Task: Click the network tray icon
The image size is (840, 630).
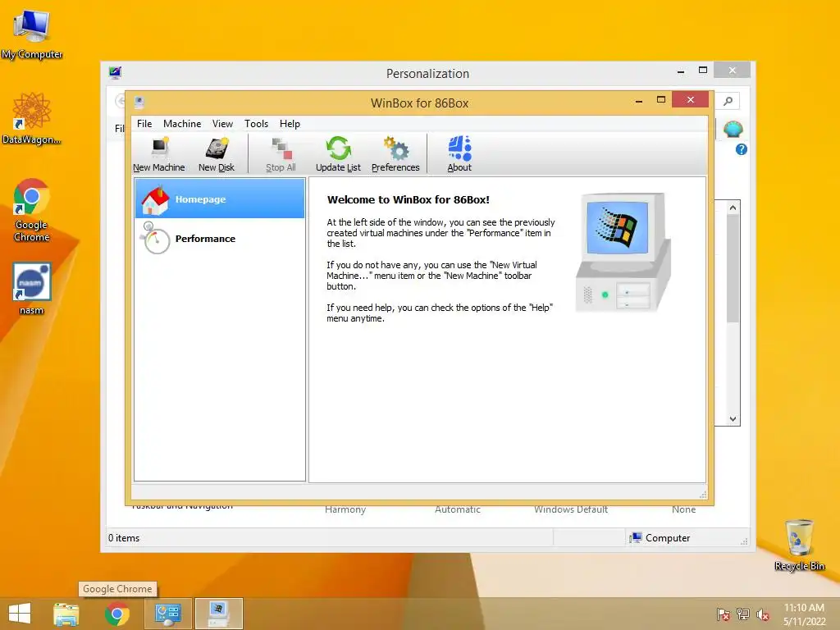Action: 743,614
